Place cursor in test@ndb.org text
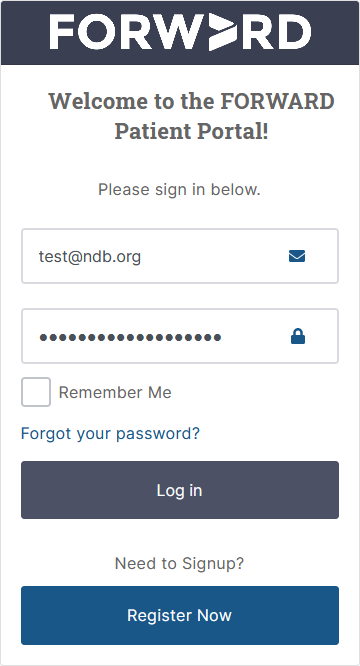The width and height of the screenshot is (360, 666). click(x=90, y=257)
